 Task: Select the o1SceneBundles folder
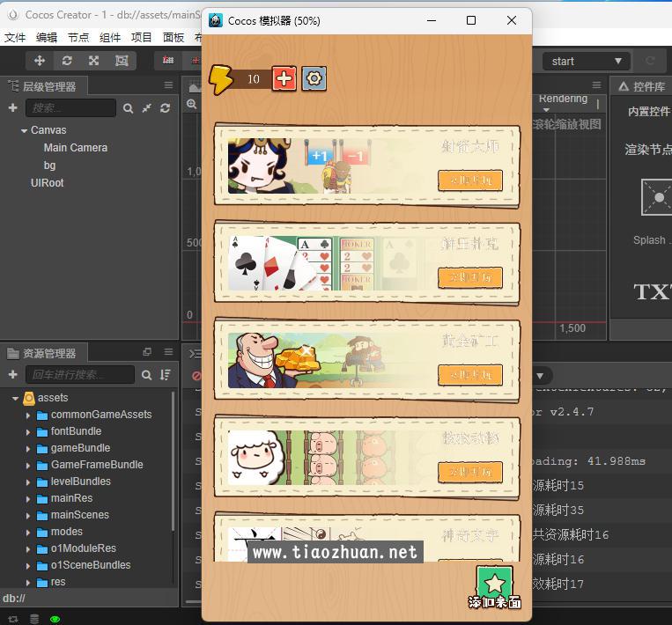click(91, 565)
